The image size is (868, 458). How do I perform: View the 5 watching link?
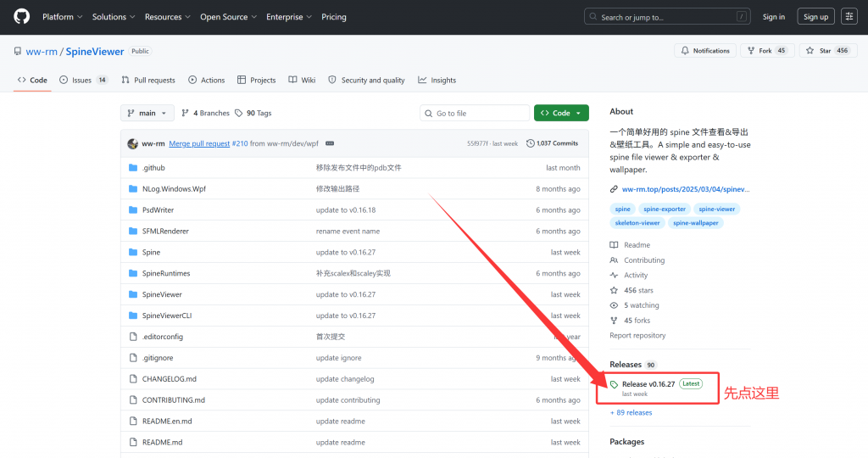point(634,305)
